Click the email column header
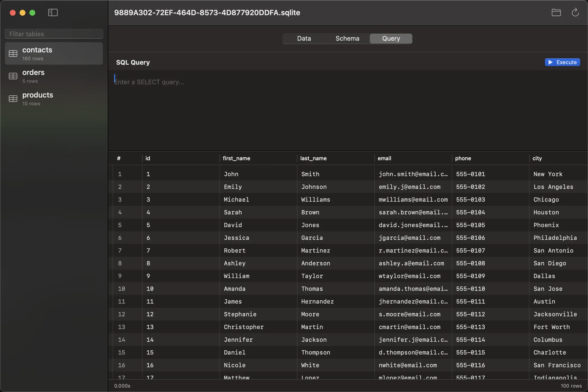The image size is (588, 392). 384,158
